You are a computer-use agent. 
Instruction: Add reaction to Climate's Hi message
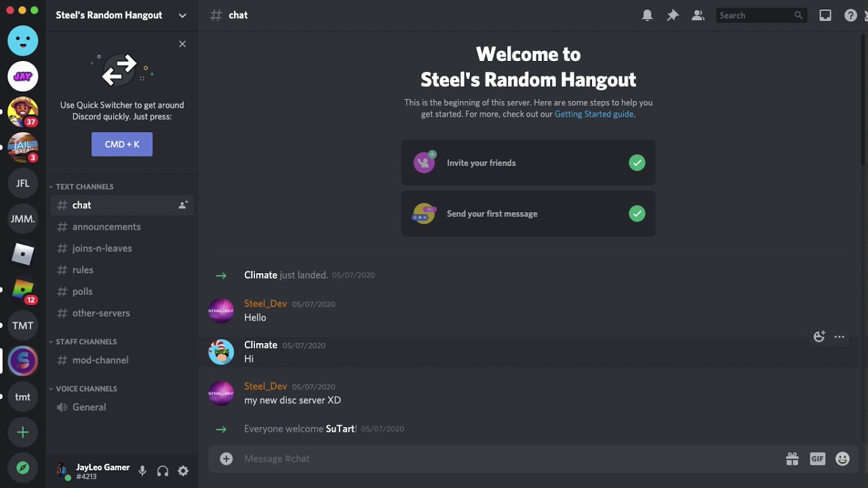(819, 337)
